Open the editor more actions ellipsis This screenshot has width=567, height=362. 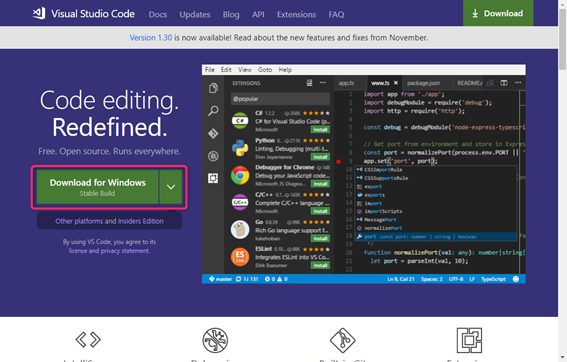518,83
